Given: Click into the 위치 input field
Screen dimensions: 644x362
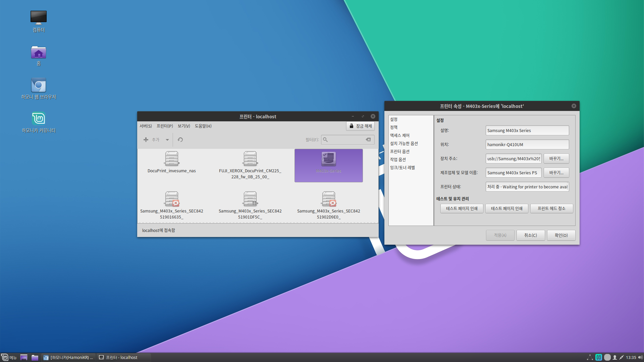Looking at the screenshot, I should [x=527, y=144].
